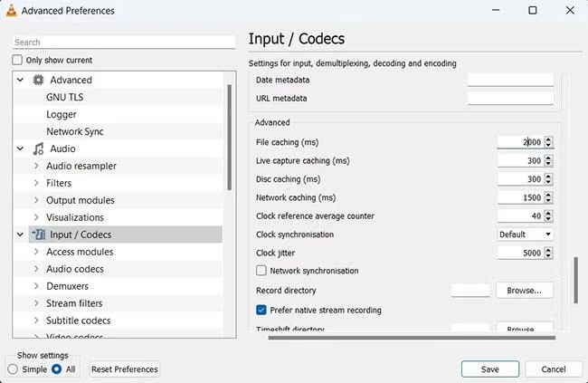Collapse the Audio tree section

[20, 148]
